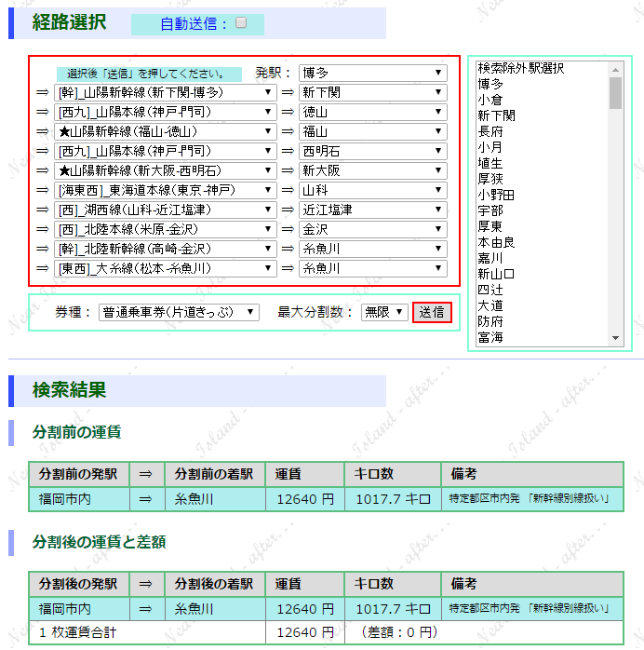644x650 pixels.
Task: Open the 福山 station dropdown
Action: point(373,131)
